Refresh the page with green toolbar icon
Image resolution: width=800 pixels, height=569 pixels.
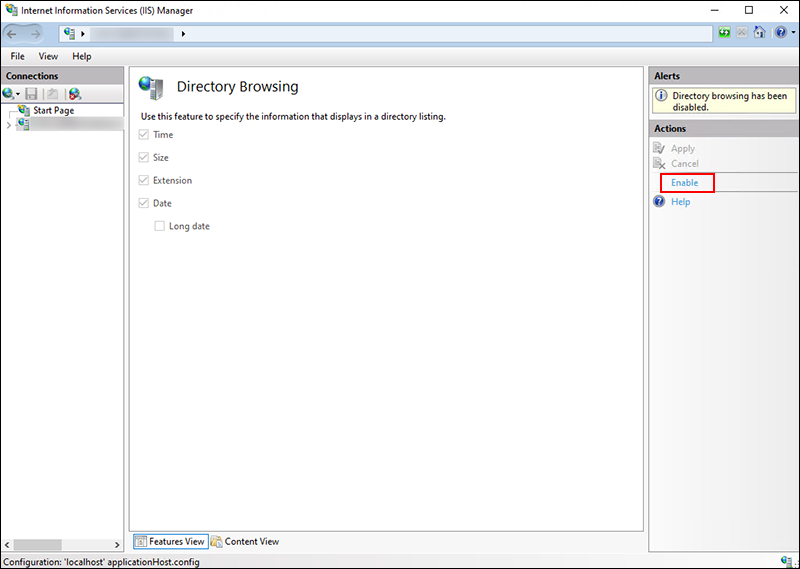click(724, 33)
